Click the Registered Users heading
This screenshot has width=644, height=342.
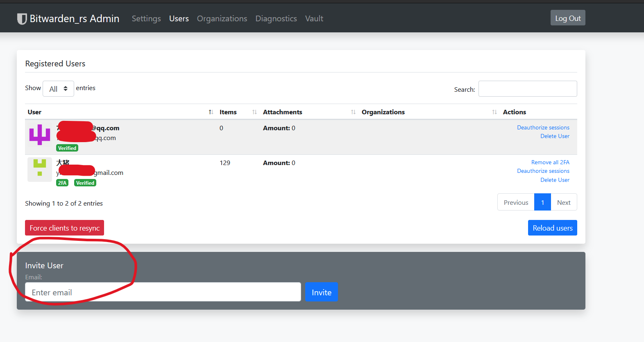click(55, 63)
